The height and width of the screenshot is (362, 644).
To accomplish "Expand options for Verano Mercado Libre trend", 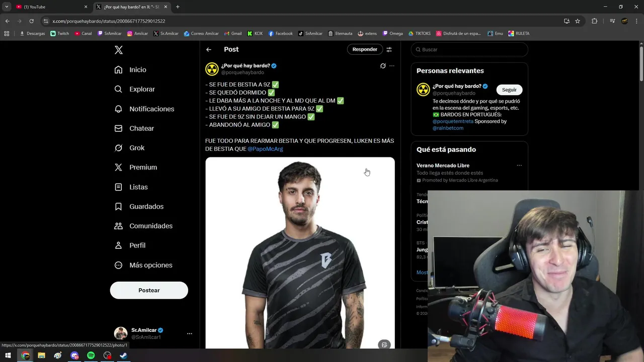I will point(519,165).
